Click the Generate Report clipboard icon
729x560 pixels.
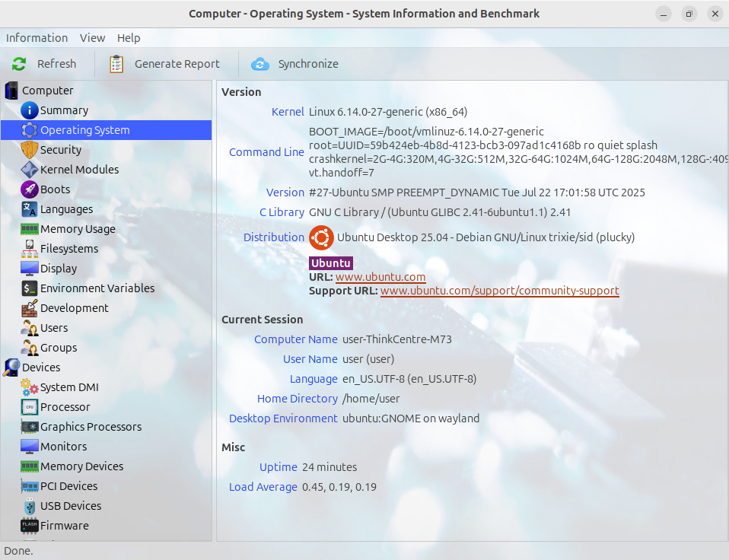(116, 64)
